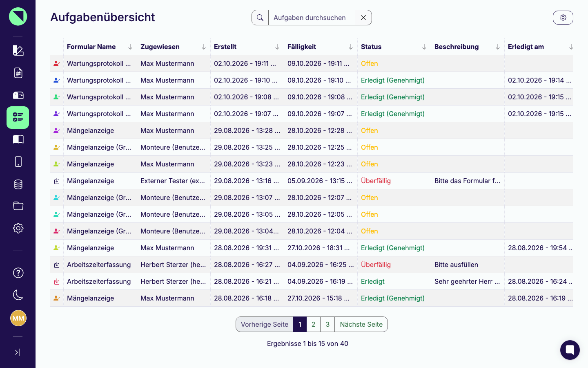Click the Überfällig status for Externer Tester
The width and height of the screenshot is (588, 368).
376,181
